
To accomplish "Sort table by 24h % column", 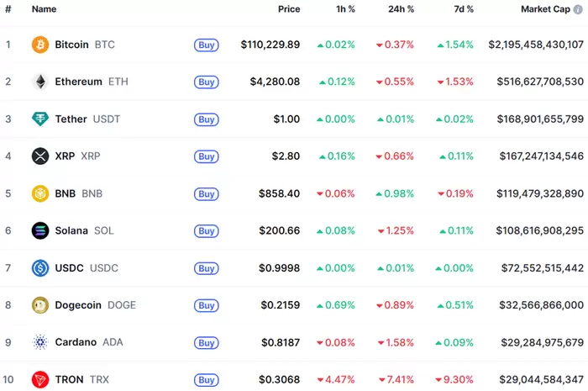I will tap(400, 9).
